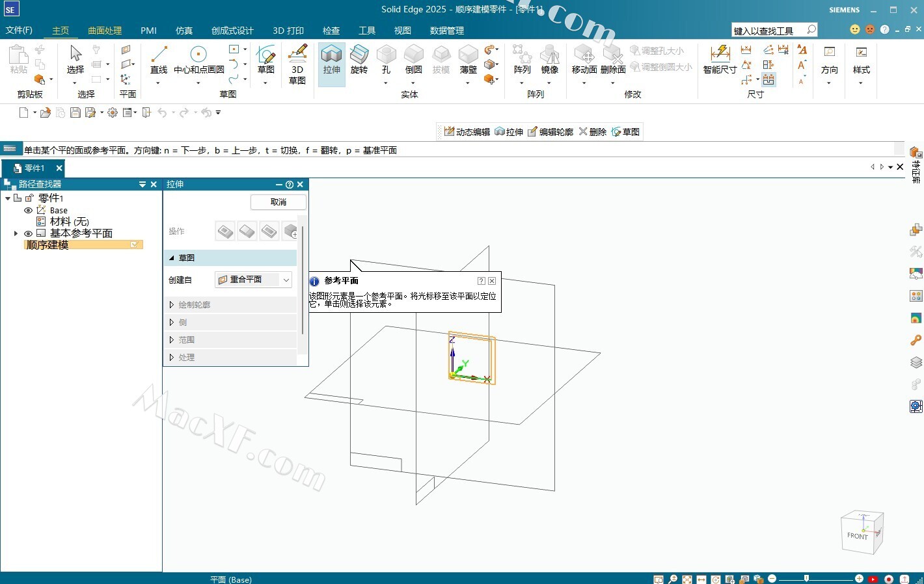
Task: Click 编辑轮廓 in the command bar
Action: click(550, 132)
